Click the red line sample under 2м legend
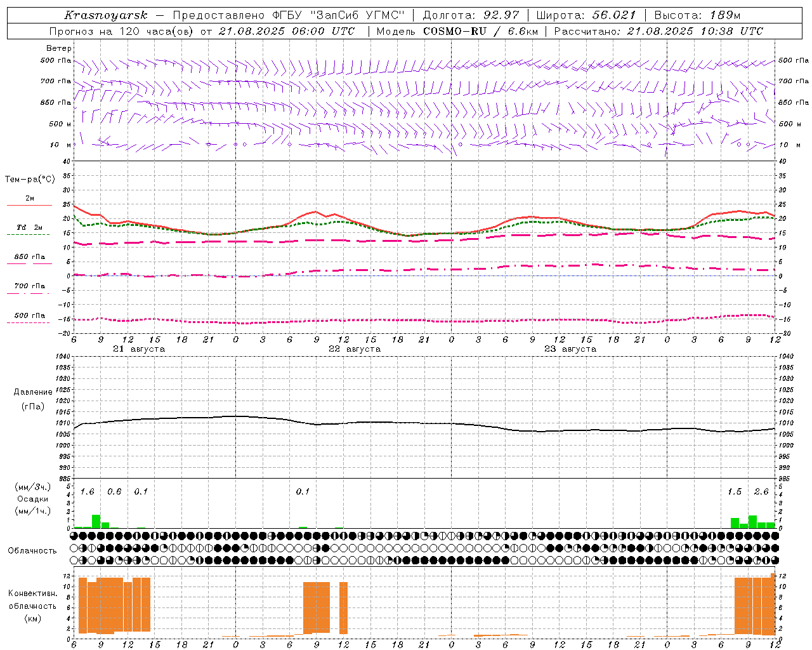Screen dimensions: 812x650 point(29,206)
